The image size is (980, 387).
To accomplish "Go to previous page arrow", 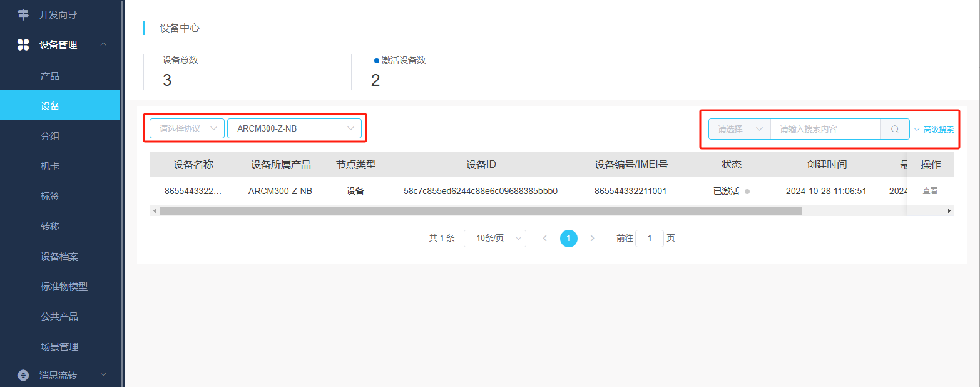I will (544, 239).
